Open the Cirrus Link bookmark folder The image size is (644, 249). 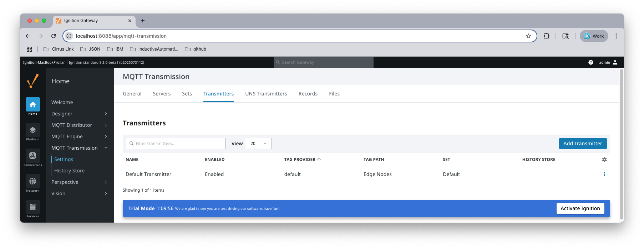click(59, 49)
